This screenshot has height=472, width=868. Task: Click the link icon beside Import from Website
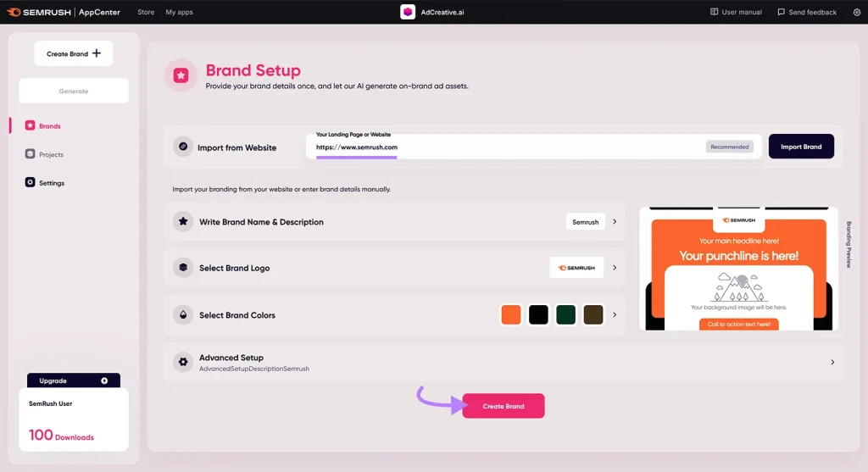182,147
